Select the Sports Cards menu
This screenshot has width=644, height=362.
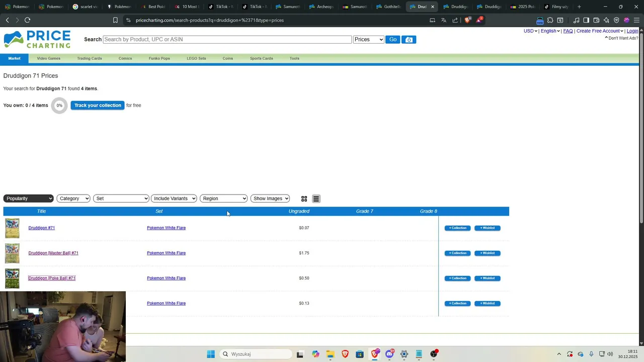coord(262,58)
